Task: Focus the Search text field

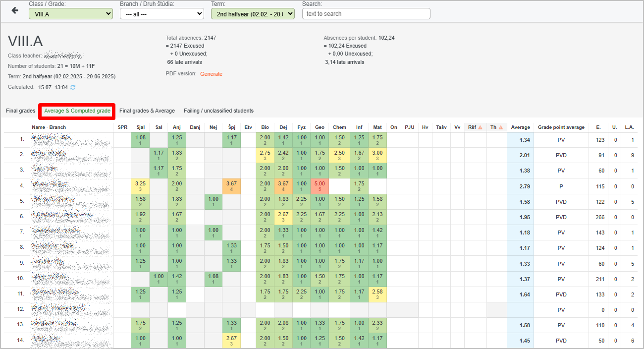Action: point(366,14)
